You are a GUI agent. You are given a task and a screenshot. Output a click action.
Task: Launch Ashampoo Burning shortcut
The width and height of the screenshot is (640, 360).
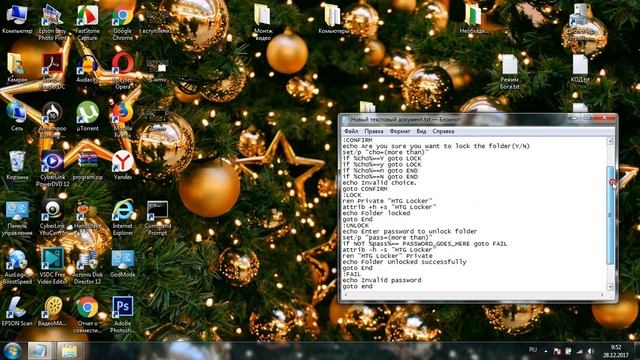point(52,119)
